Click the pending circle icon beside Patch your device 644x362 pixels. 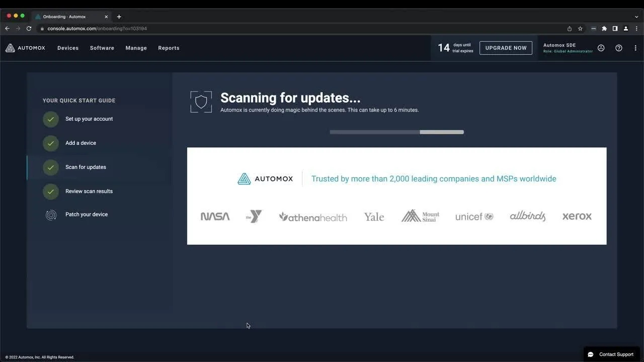(x=51, y=215)
